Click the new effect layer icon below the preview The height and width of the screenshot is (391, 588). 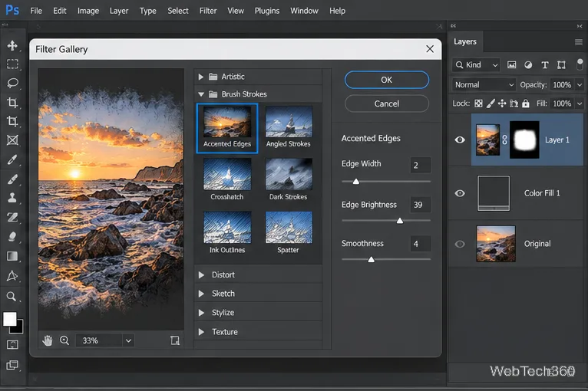[x=175, y=340]
